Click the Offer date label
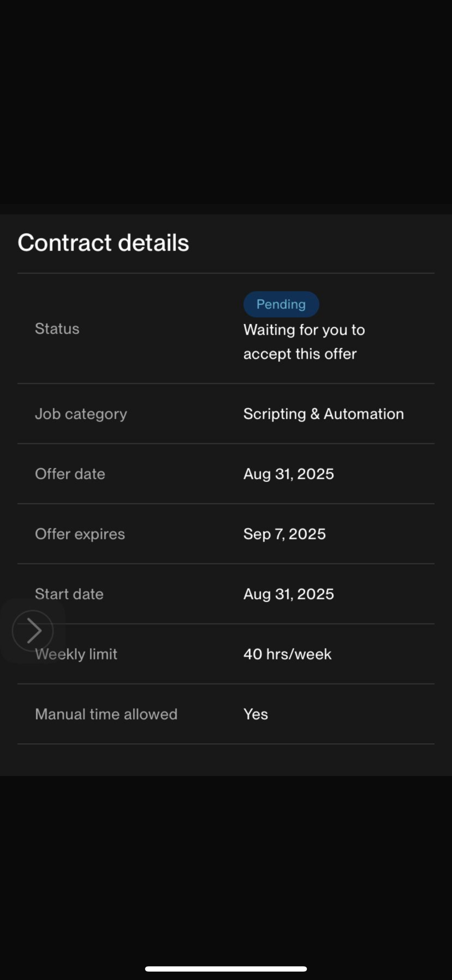452x980 pixels. (x=70, y=474)
